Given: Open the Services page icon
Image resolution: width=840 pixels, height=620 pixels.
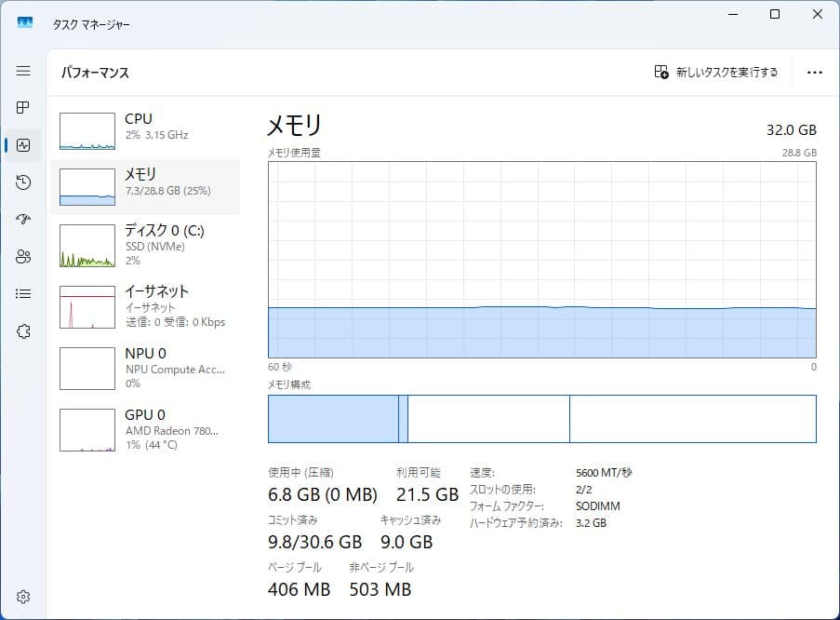Looking at the screenshot, I should (x=23, y=330).
